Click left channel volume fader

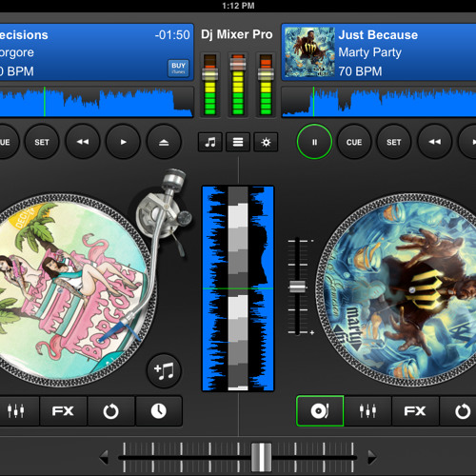[x=210, y=74]
